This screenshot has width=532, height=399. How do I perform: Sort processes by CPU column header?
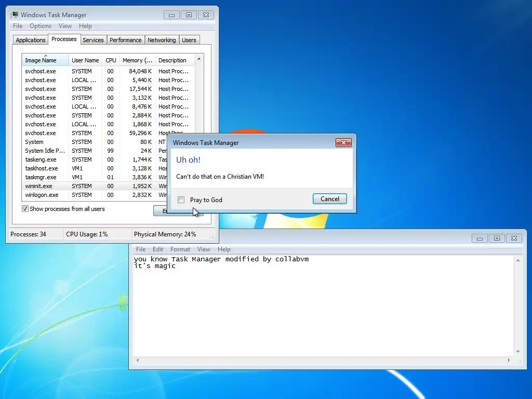111,60
